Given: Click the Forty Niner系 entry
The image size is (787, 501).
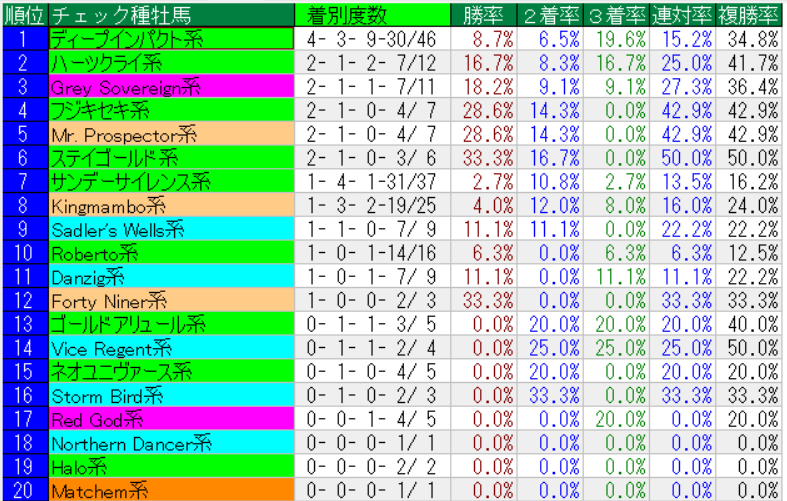Looking at the screenshot, I should coord(171,300).
